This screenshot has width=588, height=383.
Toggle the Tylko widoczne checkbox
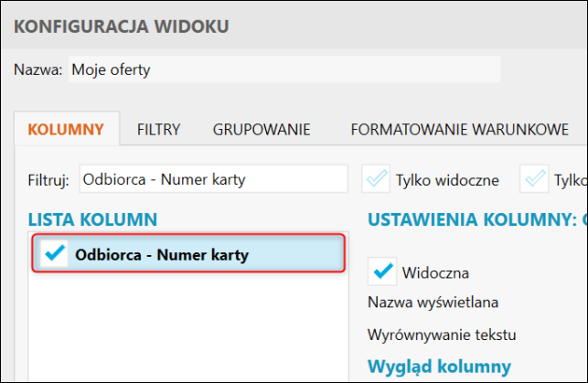376,179
